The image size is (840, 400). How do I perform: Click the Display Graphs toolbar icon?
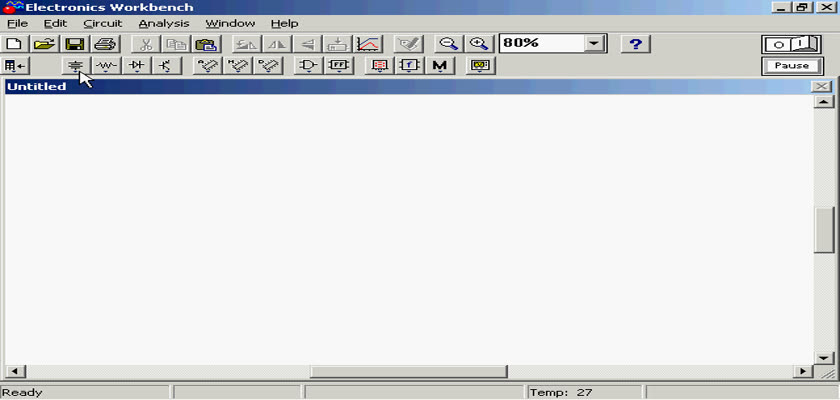[x=369, y=44]
